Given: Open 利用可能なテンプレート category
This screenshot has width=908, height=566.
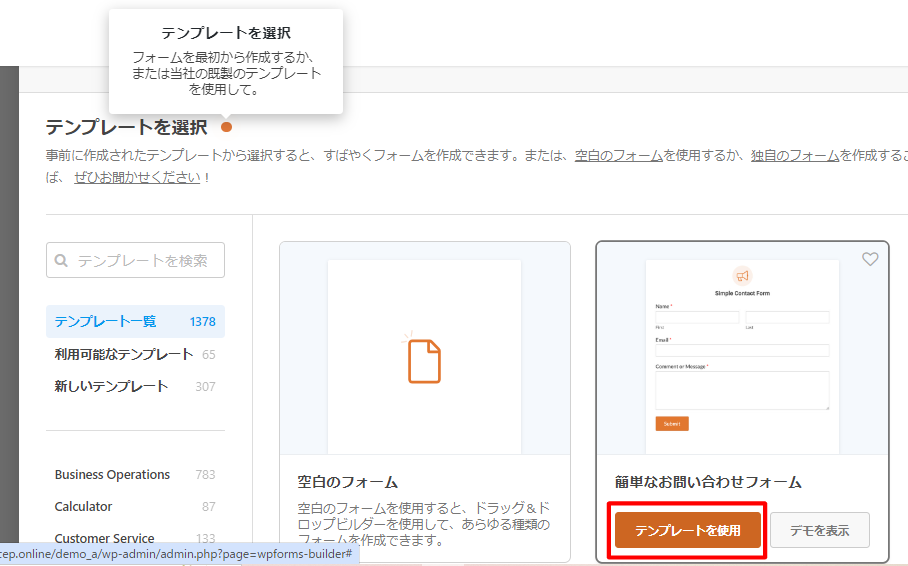Looking at the screenshot, I should tap(123, 354).
